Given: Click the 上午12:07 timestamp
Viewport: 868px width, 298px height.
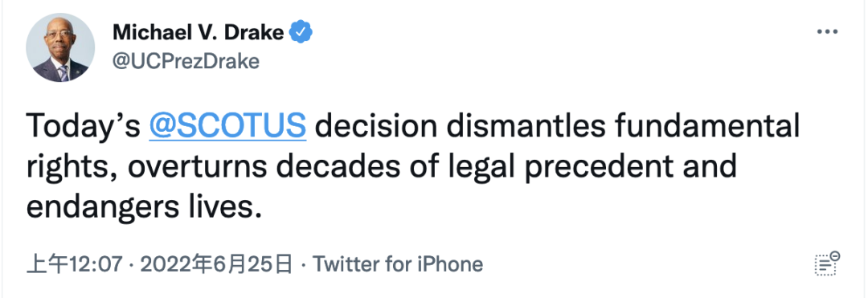Looking at the screenshot, I should tap(74, 264).
